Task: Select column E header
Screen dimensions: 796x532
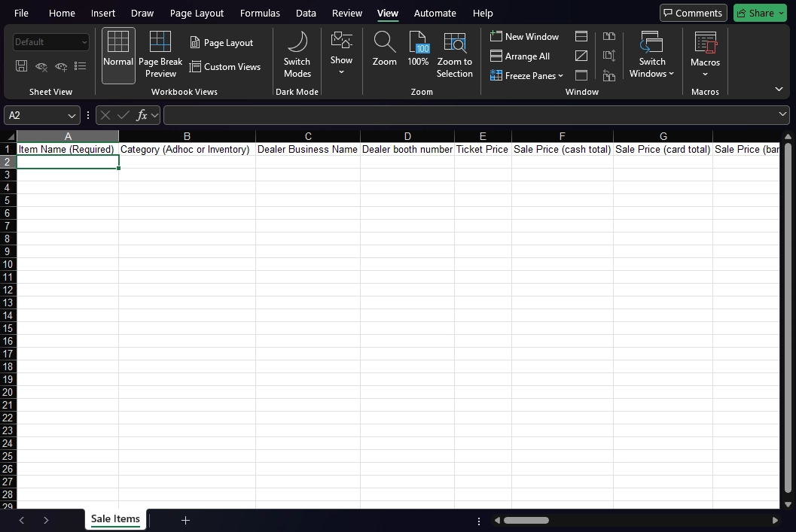Action: point(483,136)
